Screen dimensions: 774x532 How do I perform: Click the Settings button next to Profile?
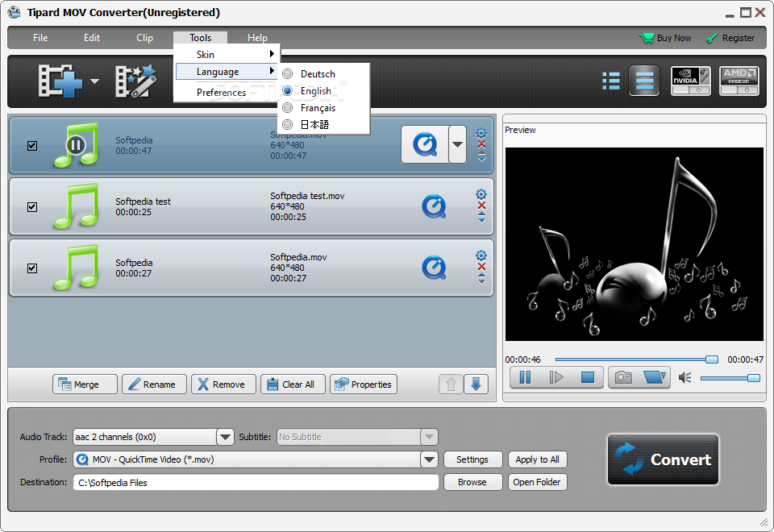pyautogui.click(x=472, y=459)
